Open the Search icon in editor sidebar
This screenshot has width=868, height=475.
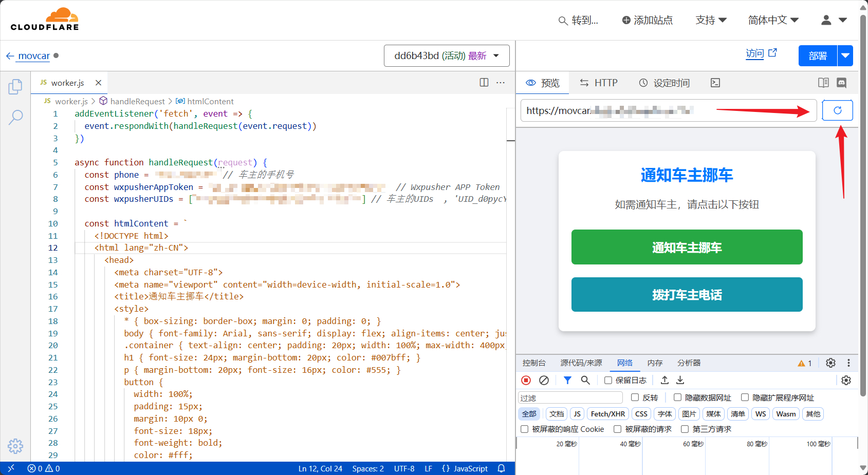pyautogui.click(x=15, y=117)
